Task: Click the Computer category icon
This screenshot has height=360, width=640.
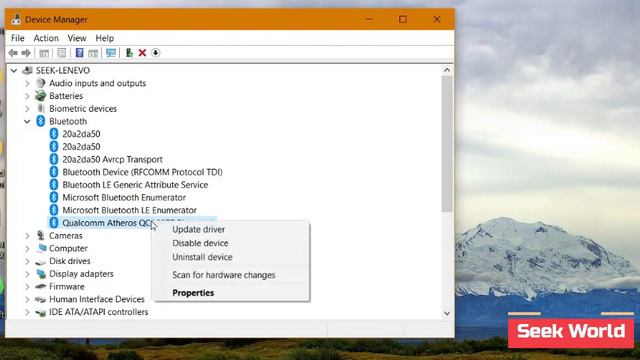Action: 41,248
